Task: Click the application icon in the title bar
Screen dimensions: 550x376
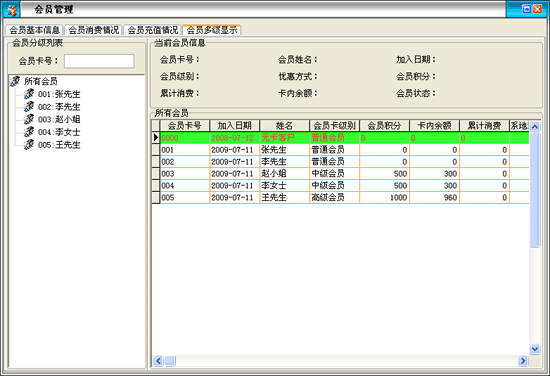Action: (x=12, y=9)
